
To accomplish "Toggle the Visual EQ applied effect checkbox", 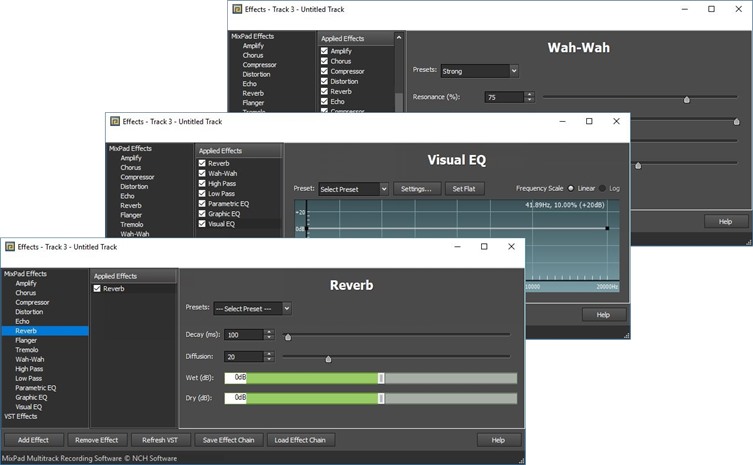I will pos(202,224).
